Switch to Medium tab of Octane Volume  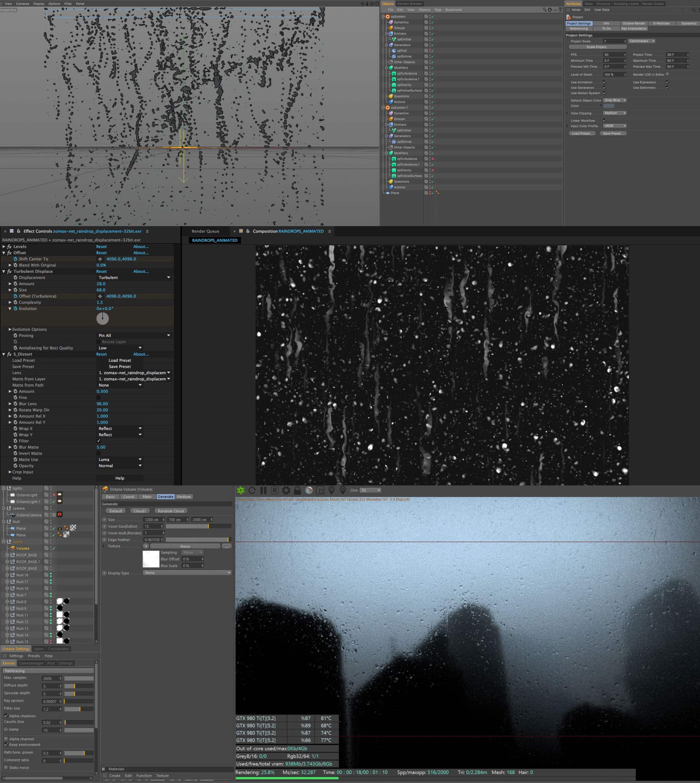pyautogui.click(x=183, y=496)
